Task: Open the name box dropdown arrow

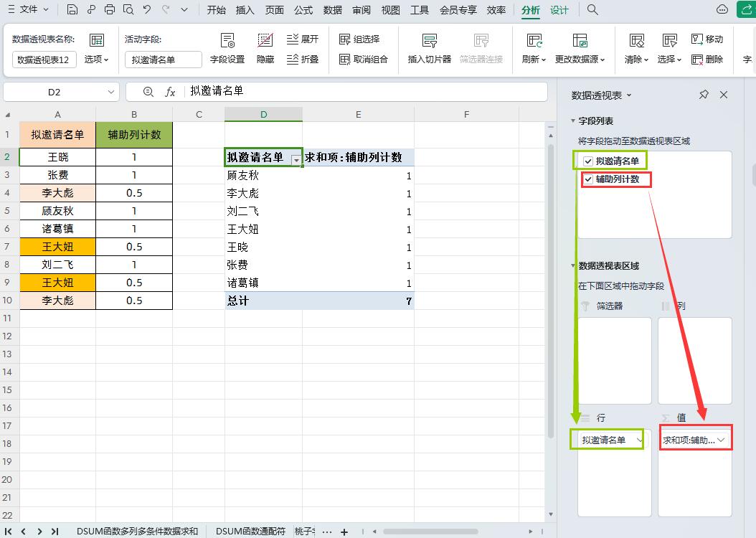Action: pyautogui.click(x=111, y=92)
